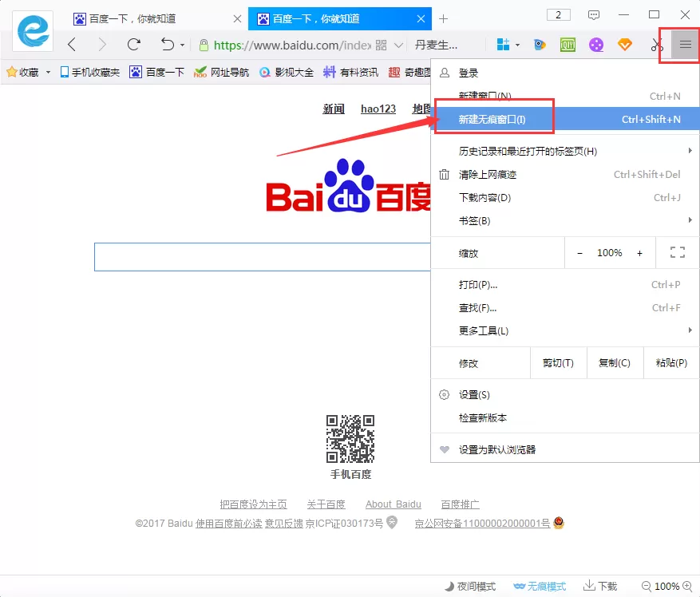Click the purple film reel icon

point(596,45)
